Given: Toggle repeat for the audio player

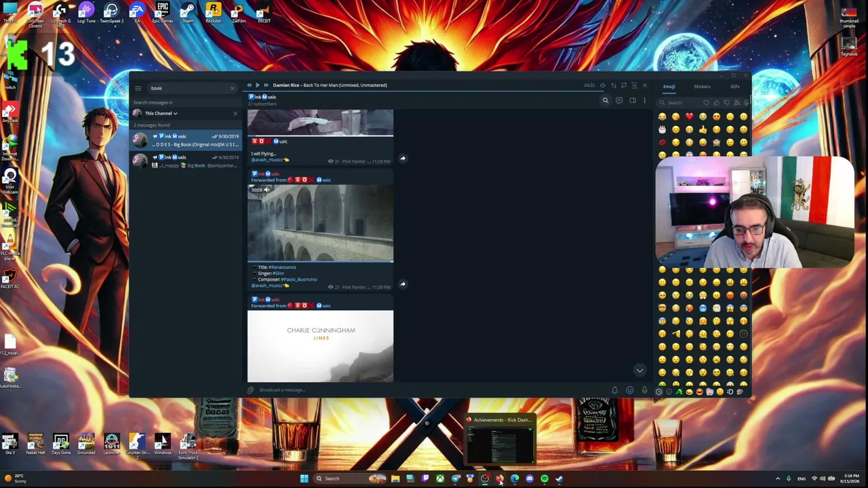Looking at the screenshot, I should click(x=624, y=85).
